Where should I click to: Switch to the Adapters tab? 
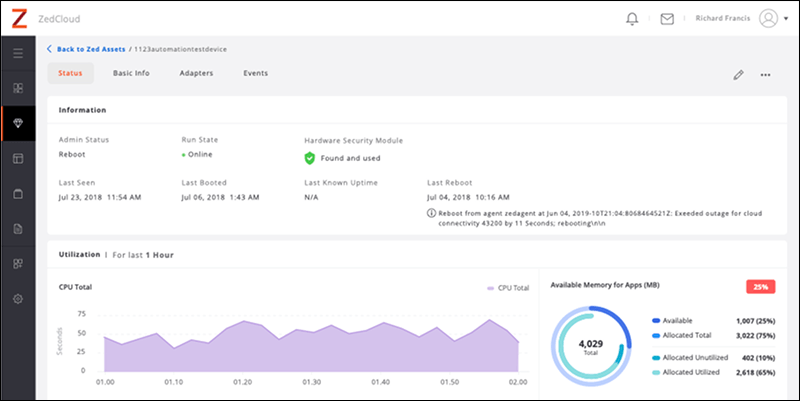click(x=196, y=73)
